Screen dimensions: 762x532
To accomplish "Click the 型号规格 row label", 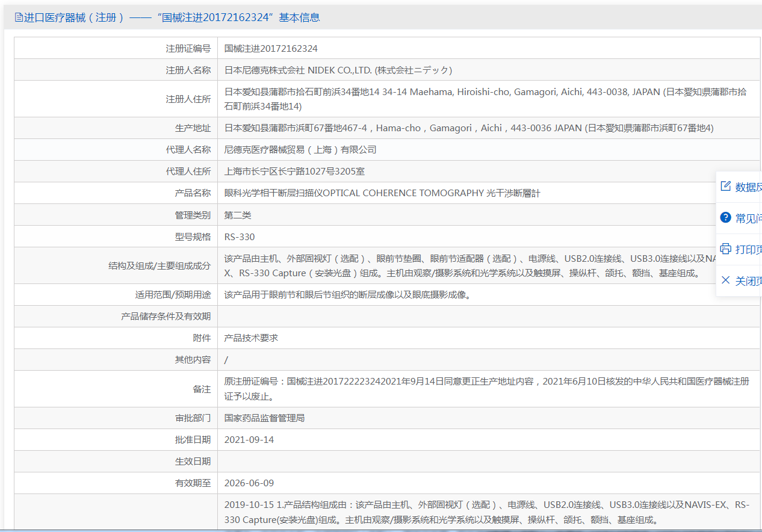I will click(193, 236).
